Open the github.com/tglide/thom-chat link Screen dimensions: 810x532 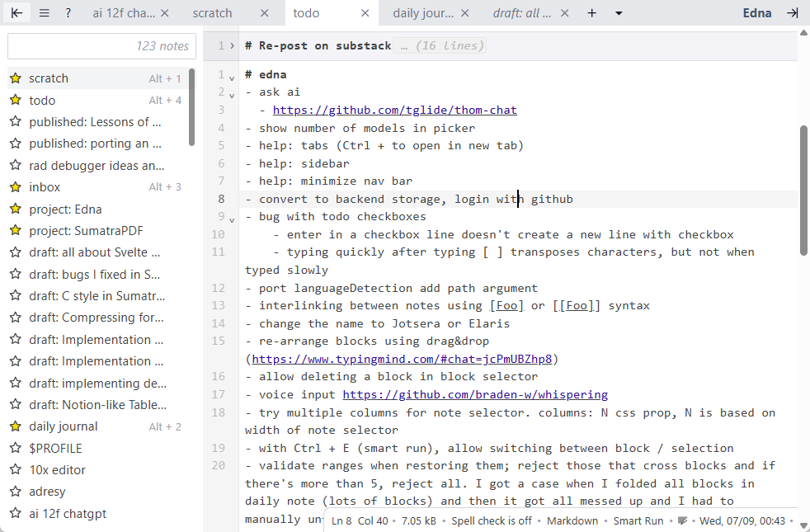click(x=394, y=110)
